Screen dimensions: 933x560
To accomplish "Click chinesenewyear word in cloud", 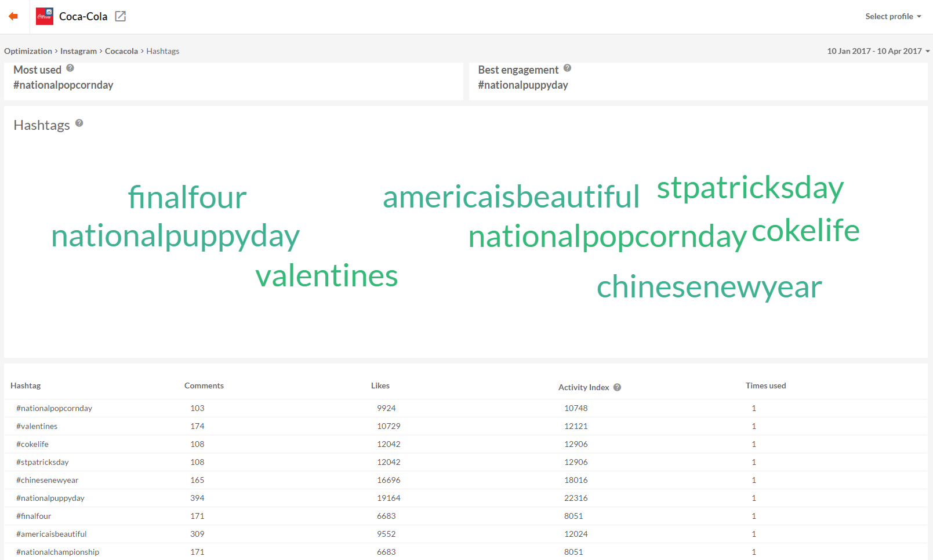I will pos(709,287).
